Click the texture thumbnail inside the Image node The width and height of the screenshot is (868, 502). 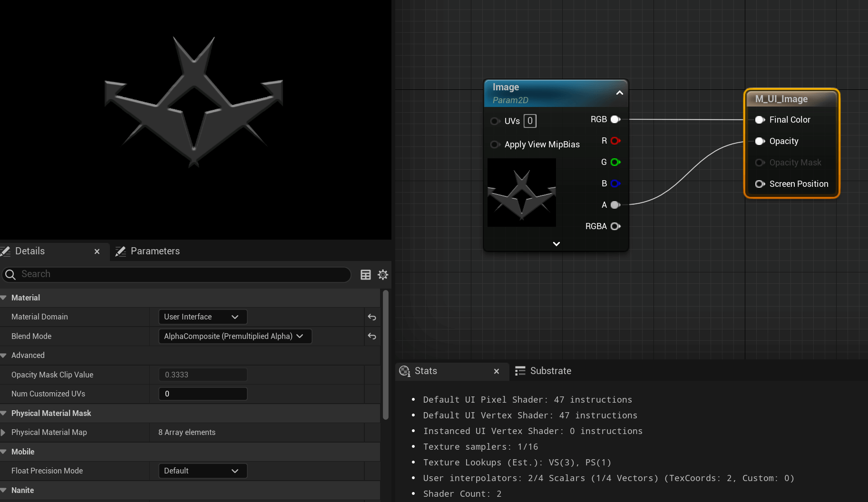521,193
